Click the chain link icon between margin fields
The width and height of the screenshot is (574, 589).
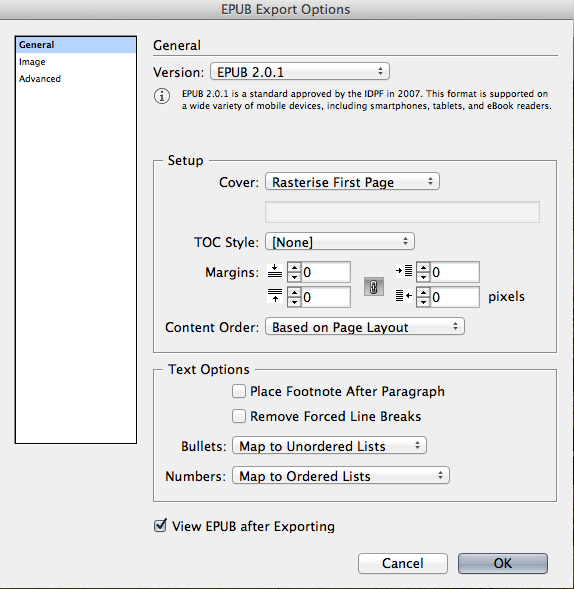[x=374, y=287]
